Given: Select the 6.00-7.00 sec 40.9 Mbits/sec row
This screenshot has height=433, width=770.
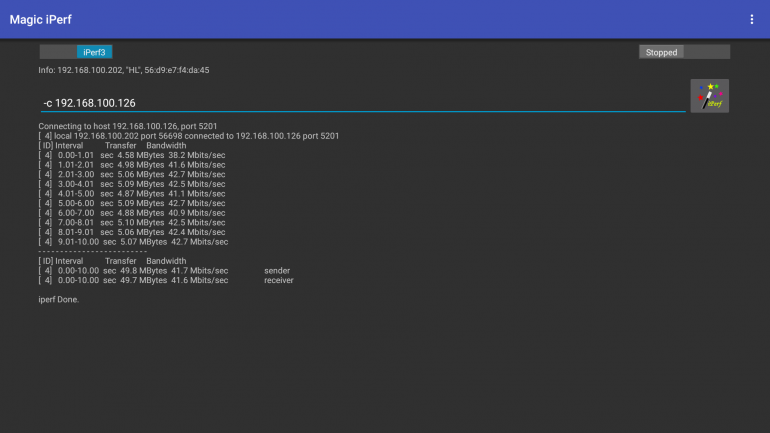Looking at the screenshot, I should pos(131,213).
